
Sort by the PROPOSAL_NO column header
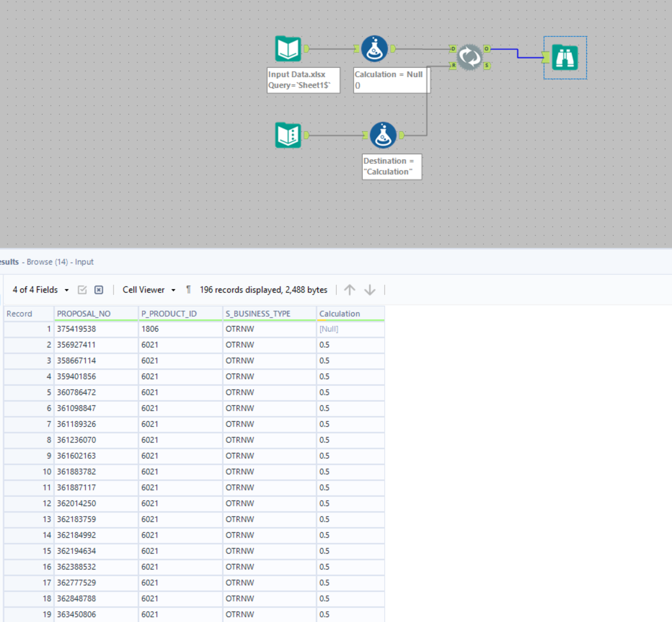pos(84,313)
